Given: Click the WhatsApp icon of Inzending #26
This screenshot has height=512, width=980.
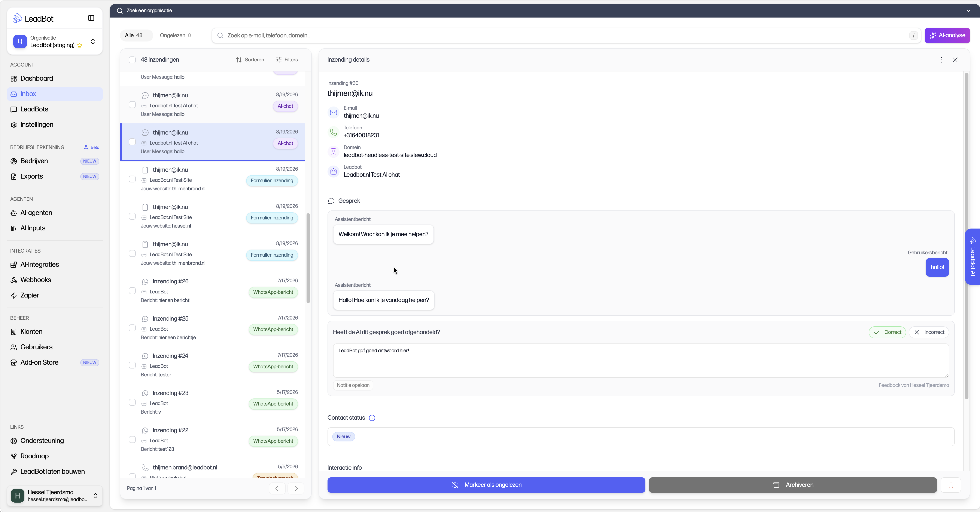Looking at the screenshot, I should pos(145,282).
